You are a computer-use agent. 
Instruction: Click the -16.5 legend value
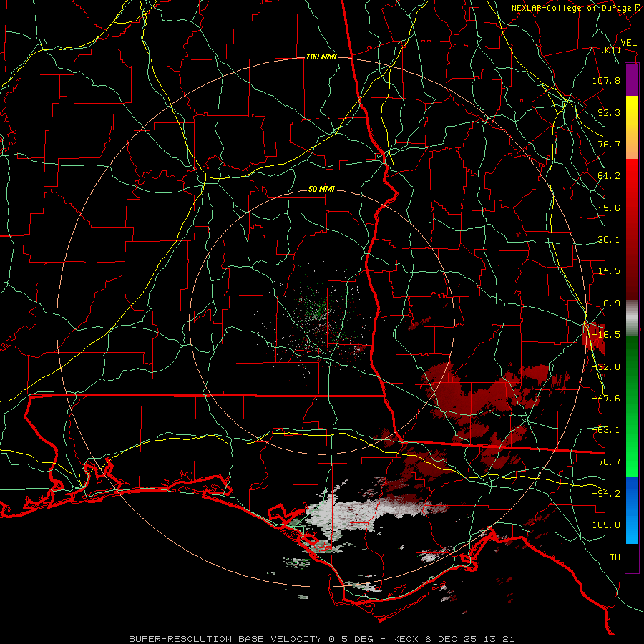(x=606, y=335)
